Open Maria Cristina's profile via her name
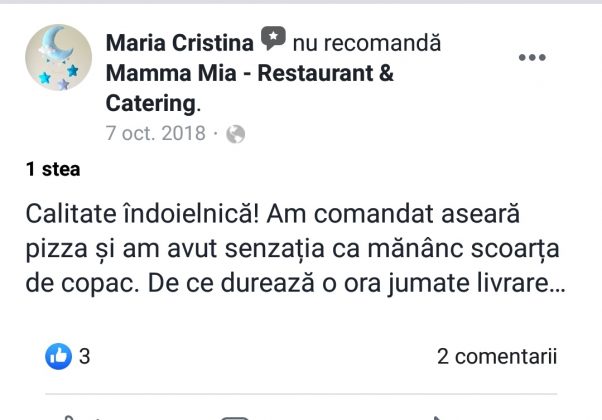The image size is (602, 420). tap(180, 43)
